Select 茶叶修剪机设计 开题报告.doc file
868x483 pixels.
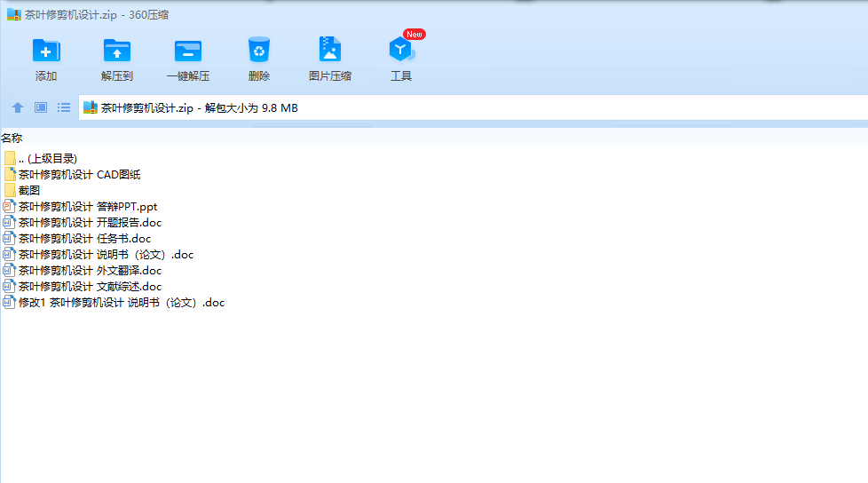click(x=83, y=223)
